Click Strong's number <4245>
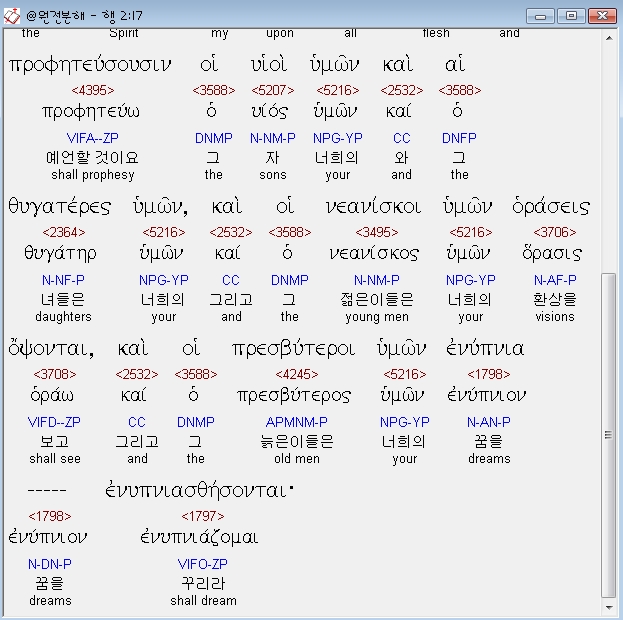 click(297, 374)
